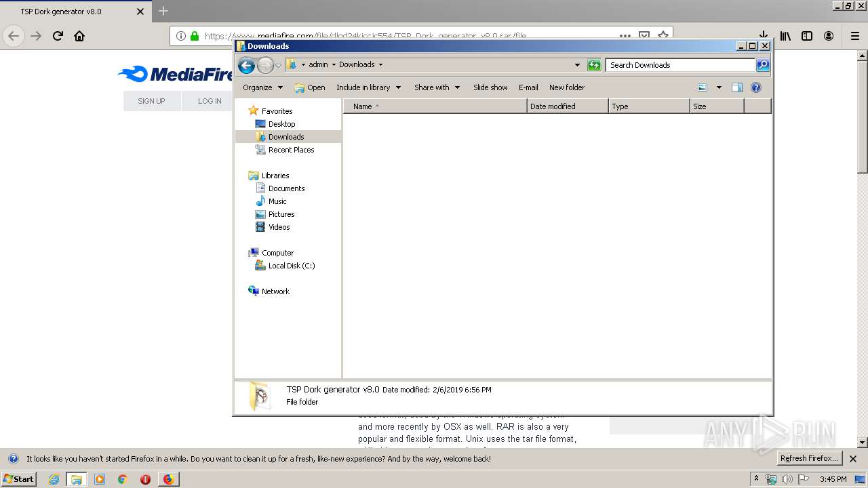This screenshot has width=868, height=488.
Task: Open recent locations dropdown beside forward arrow
Action: 278,65
